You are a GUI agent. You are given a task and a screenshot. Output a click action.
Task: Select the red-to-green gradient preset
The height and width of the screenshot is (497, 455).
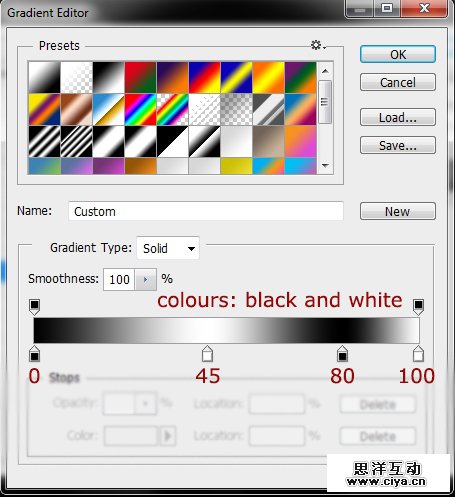[x=140, y=77]
